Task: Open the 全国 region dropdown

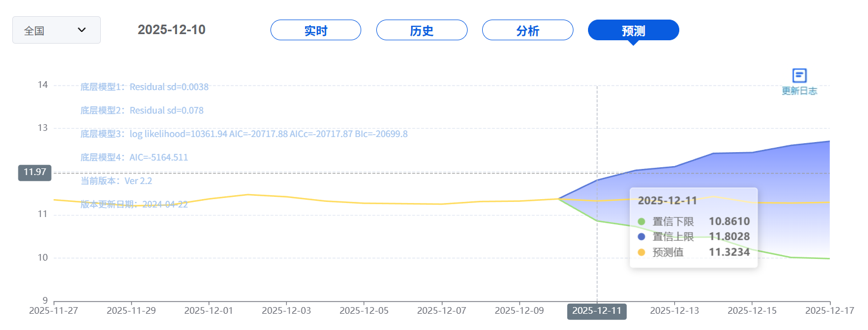Action: pos(56,30)
